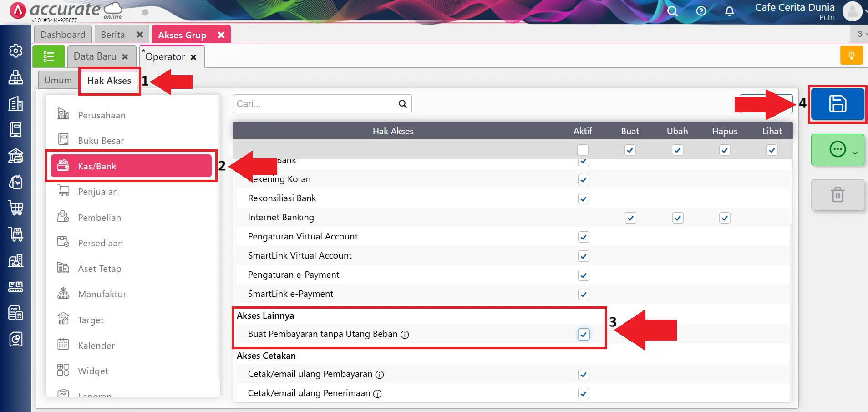The width and height of the screenshot is (868, 412).
Task: Uncheck the Aktif checkbox for Rekonsiliasi Bank
Action: tap(583, 198)
